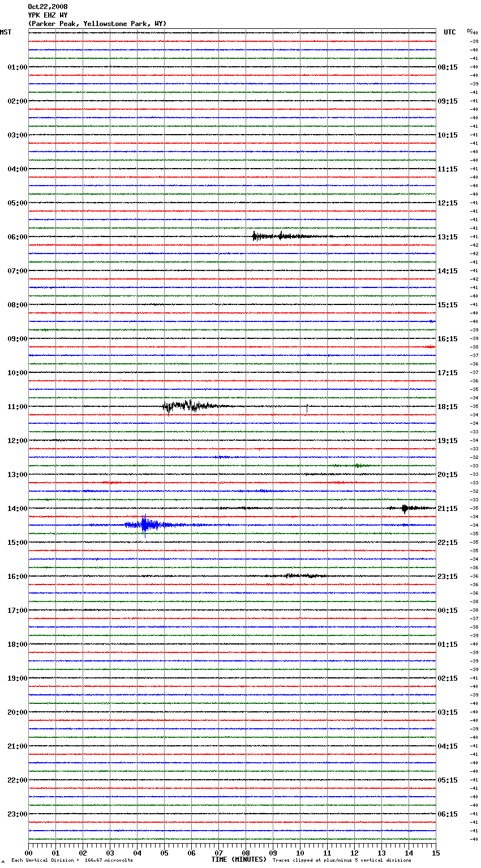Click the 23:00 MST row label
481x868 pixels.
(x=18, y=814)
